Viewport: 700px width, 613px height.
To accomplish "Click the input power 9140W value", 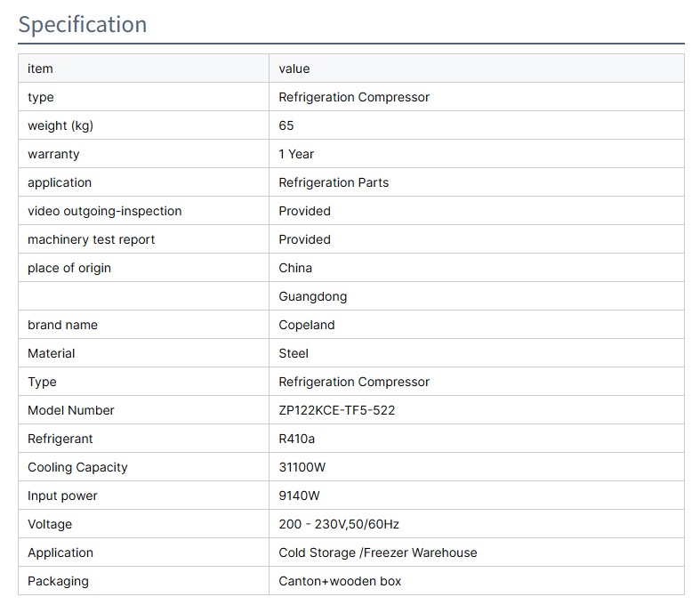I will pyautogui.click(x=300, y=496).
